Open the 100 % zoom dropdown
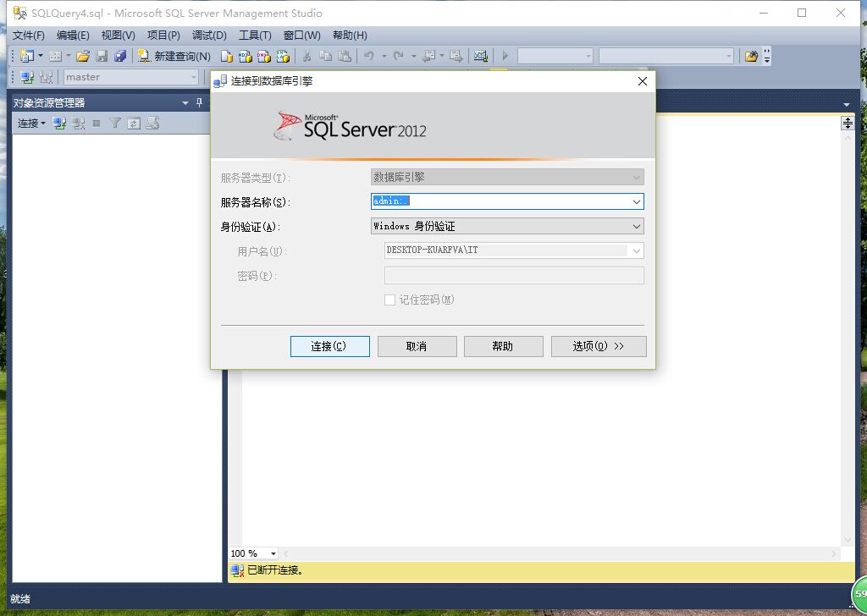The image size is (867, 616). 273,553
